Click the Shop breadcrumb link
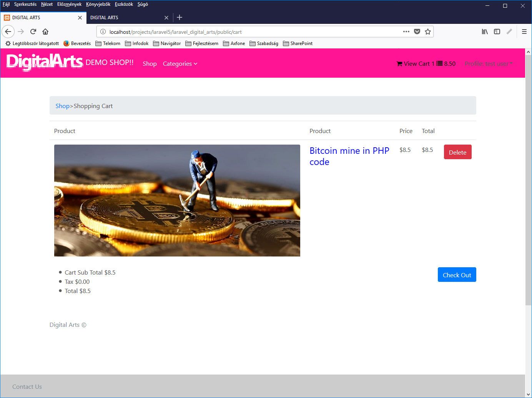 62,106
